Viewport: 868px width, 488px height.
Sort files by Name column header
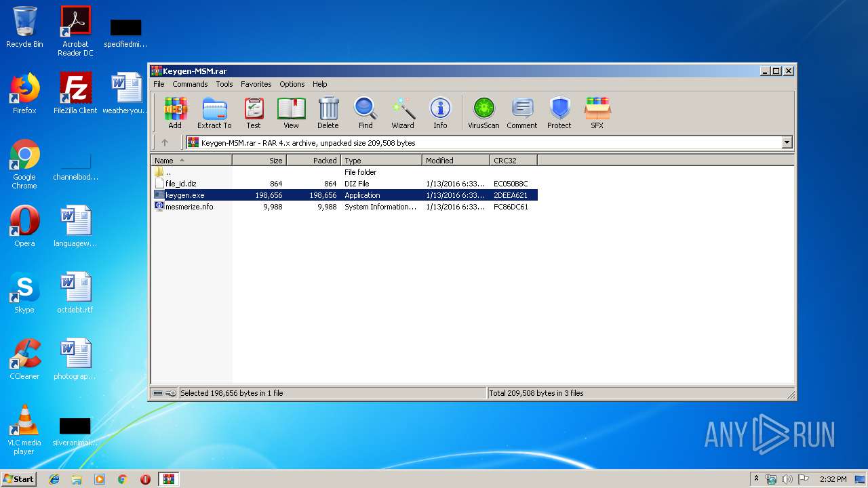click(x=192, y=161)
